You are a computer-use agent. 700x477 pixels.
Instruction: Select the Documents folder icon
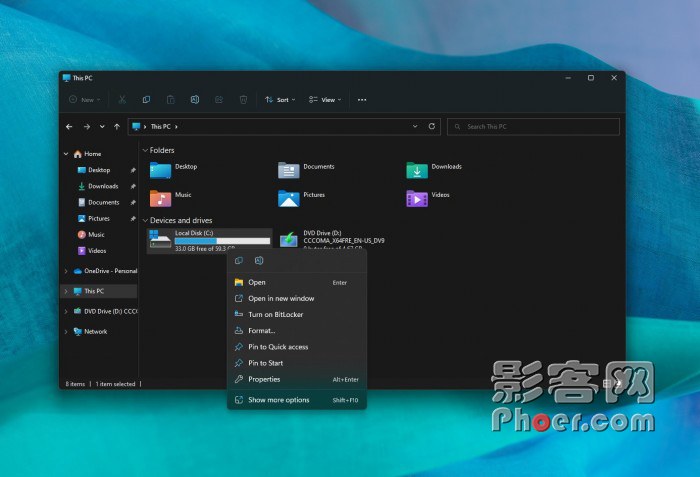point(288,170)
